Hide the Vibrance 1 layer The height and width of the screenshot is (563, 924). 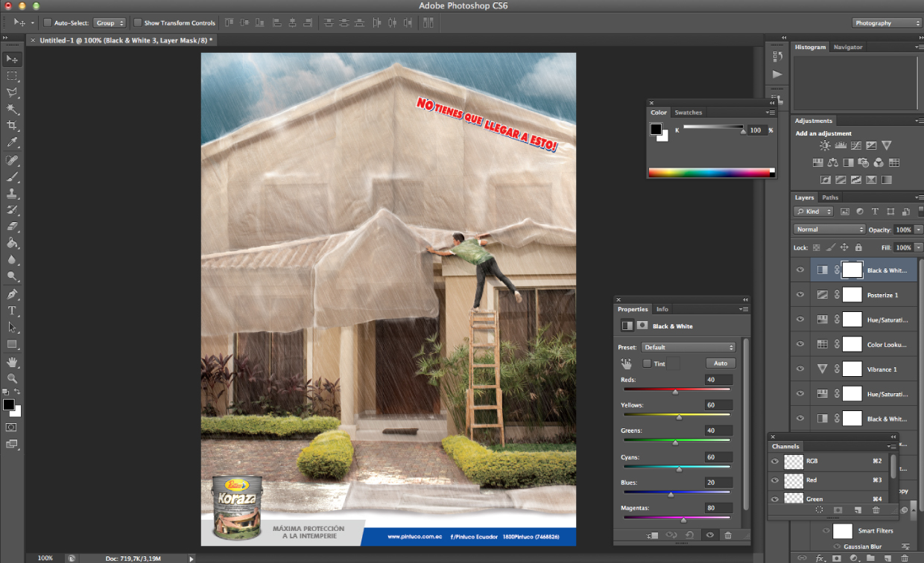(800, 369)
